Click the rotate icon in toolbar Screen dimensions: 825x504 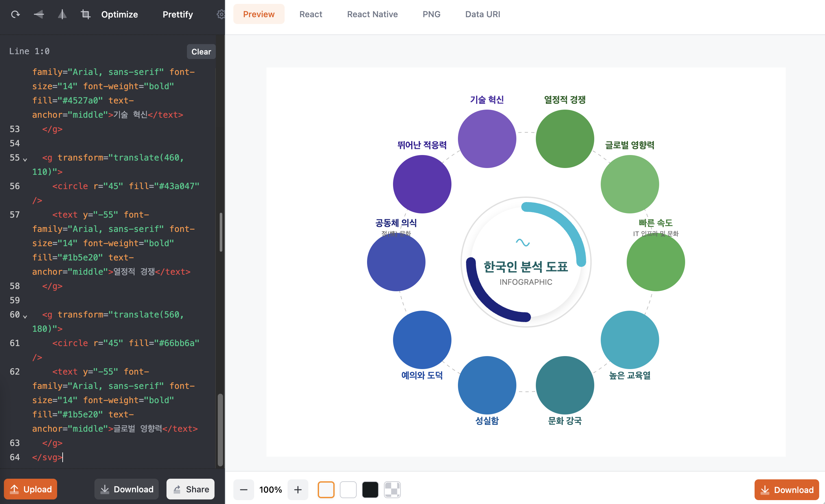15,14
